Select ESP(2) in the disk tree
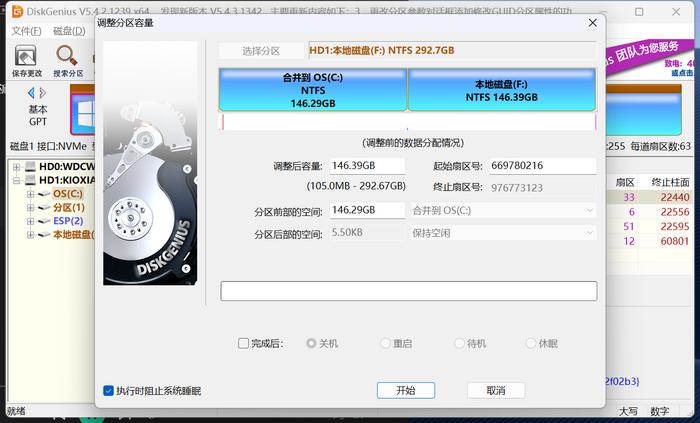 coord(68,221)
